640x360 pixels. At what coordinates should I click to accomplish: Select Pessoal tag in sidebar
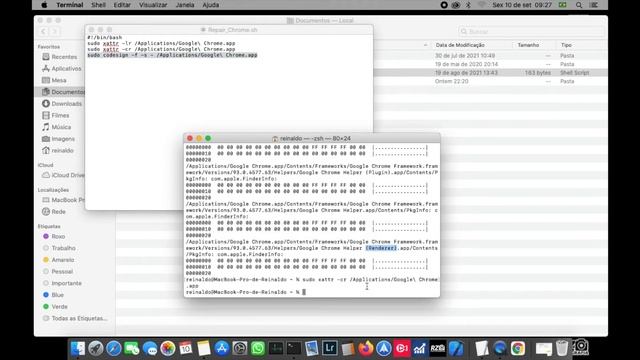point(58,271)
